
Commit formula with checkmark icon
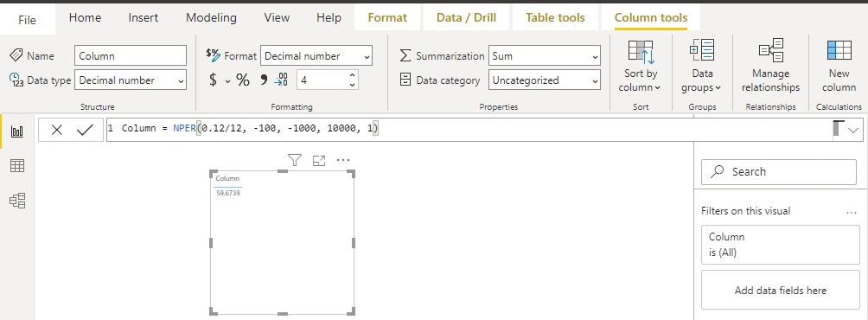point(85,130)
